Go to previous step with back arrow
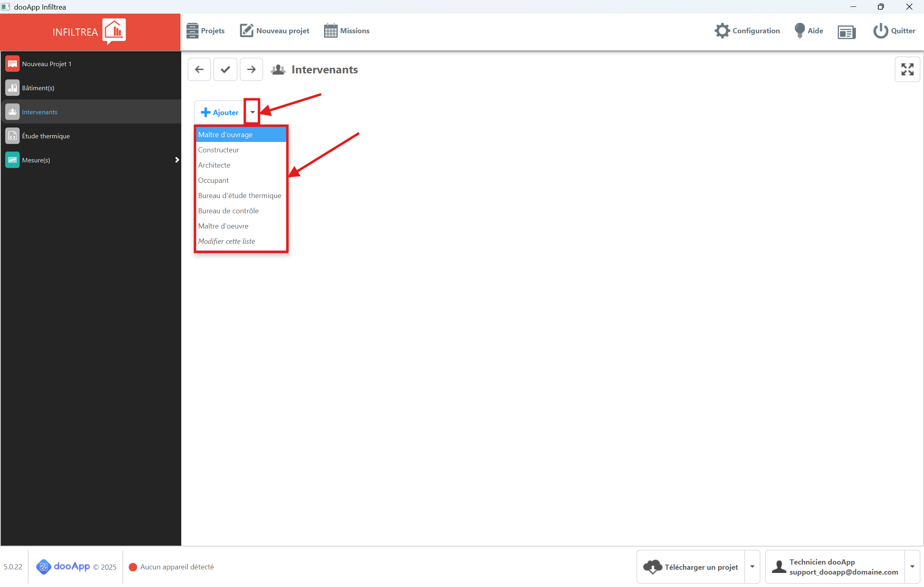 click(199, 69)
